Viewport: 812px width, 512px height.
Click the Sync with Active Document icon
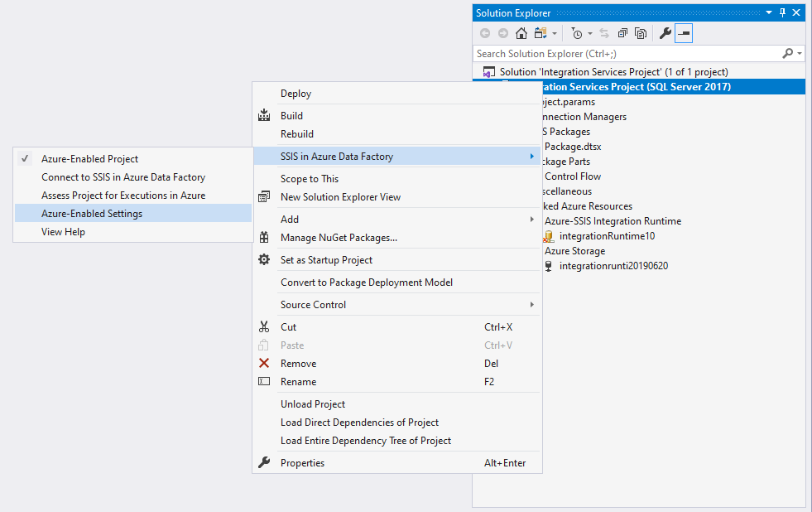pyautogui.click(x=603, y=33)
